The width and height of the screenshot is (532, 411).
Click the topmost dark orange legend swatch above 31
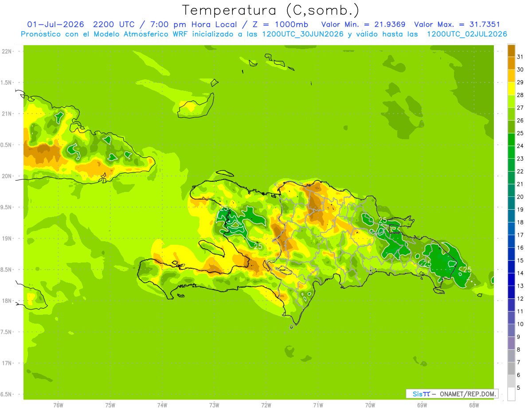pyautogui.click(x=511, y=51)
